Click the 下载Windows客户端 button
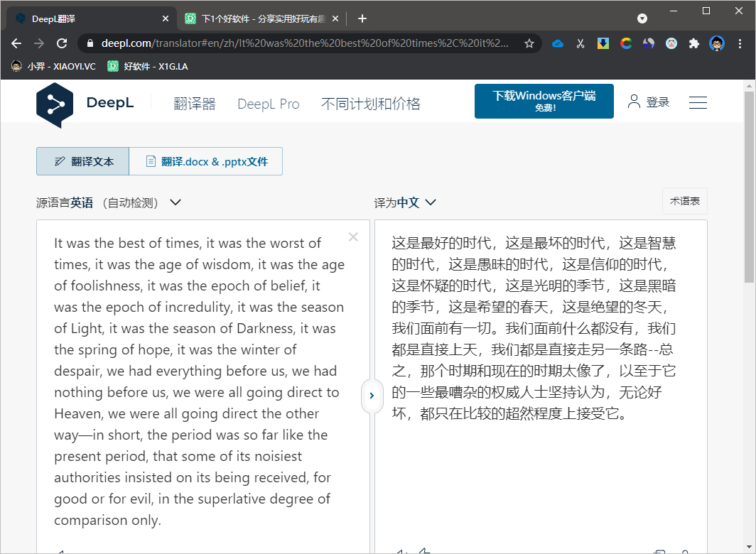 click(x=544, y=101)
